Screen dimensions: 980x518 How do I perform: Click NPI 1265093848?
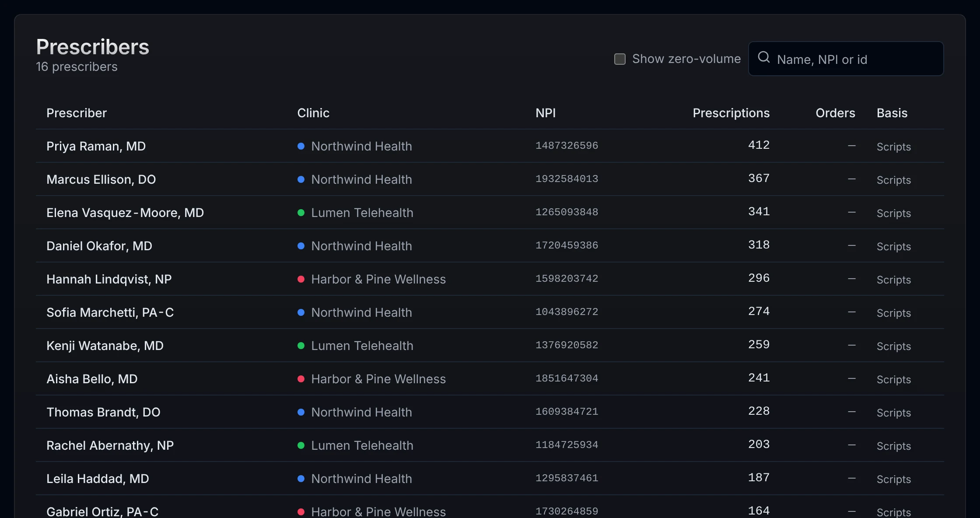tap(567, 212)
